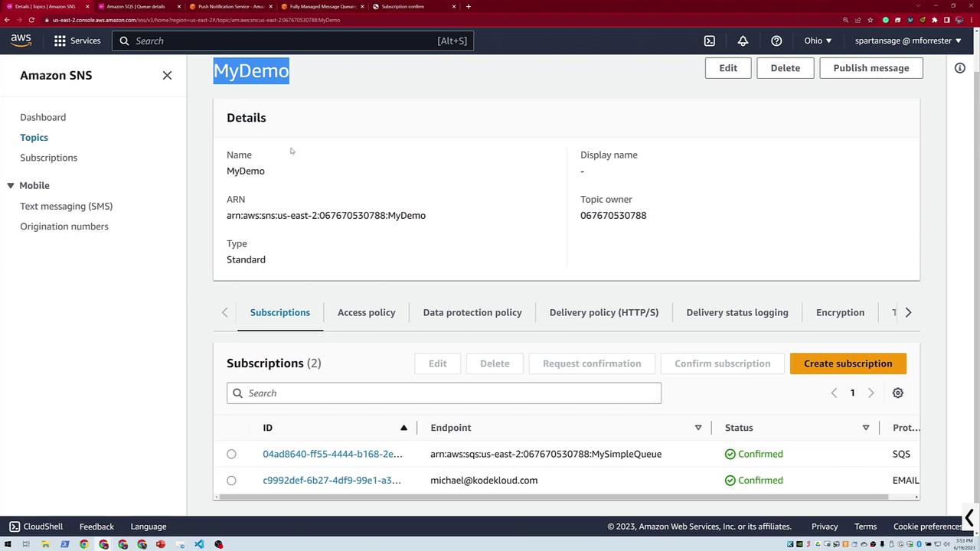Open File Explorer from the taskbar

45,544
